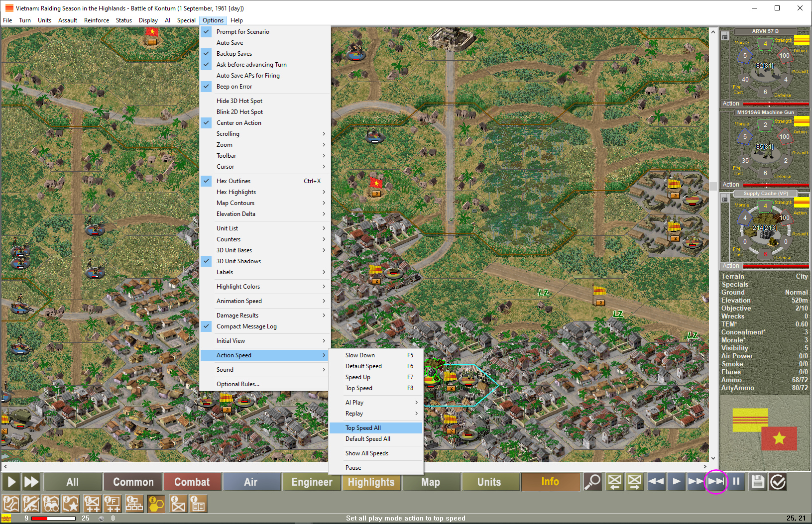Viewport: 812px width, 524px height.
Task: Click the double-arrow fast icon beside All tab
Action: (x=31, y=482)
